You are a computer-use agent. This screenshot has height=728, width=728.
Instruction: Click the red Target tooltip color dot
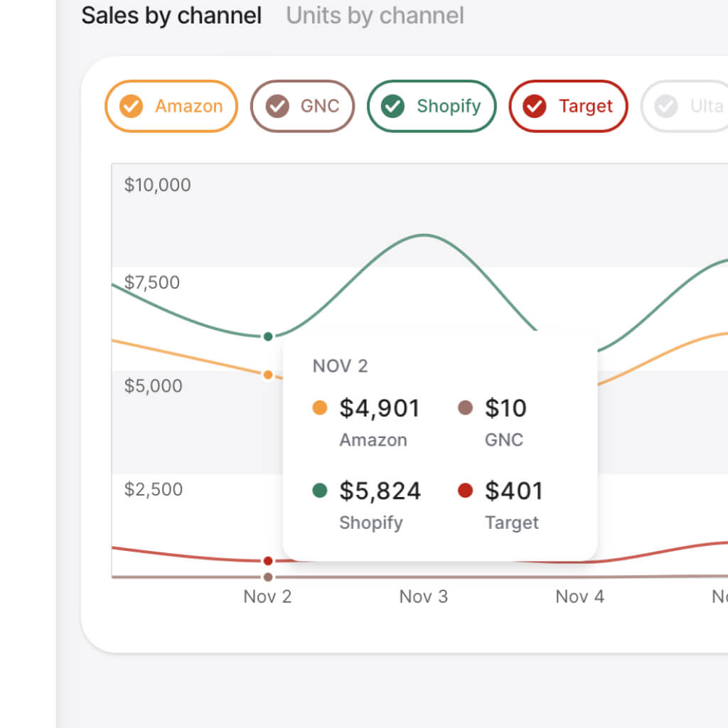tap(465, 491)
